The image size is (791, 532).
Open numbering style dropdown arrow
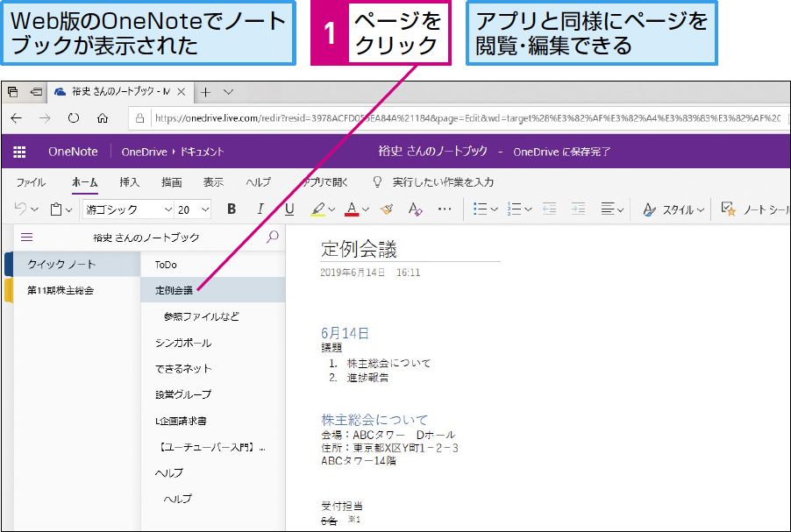(528, 209)
